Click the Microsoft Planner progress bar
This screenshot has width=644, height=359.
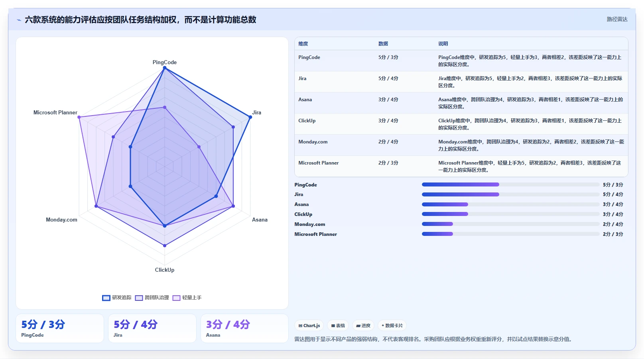point(510,234)
